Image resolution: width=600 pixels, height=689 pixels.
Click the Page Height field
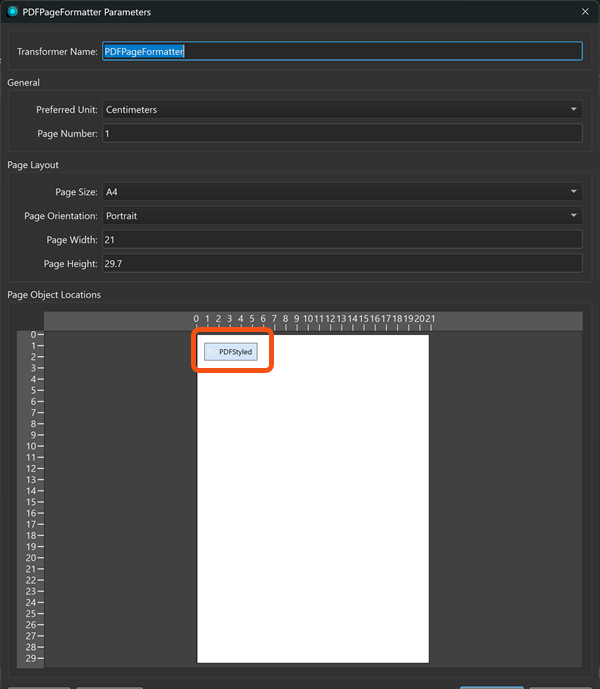pos(342,264)
